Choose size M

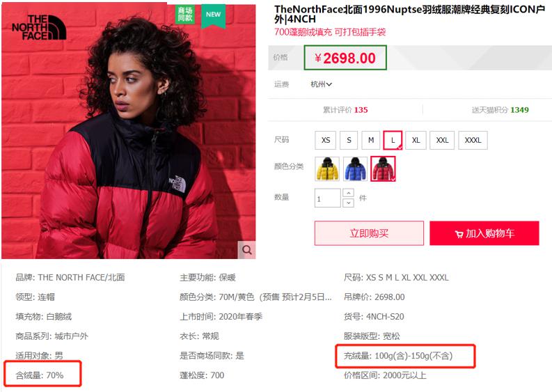pos(371,140)
